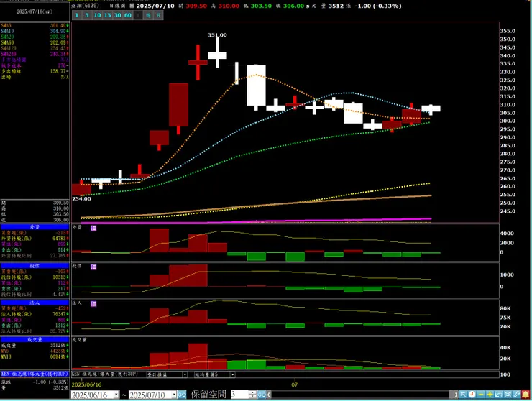
Task: Click the stock code (6139) title text
Action: coord(85,6)
